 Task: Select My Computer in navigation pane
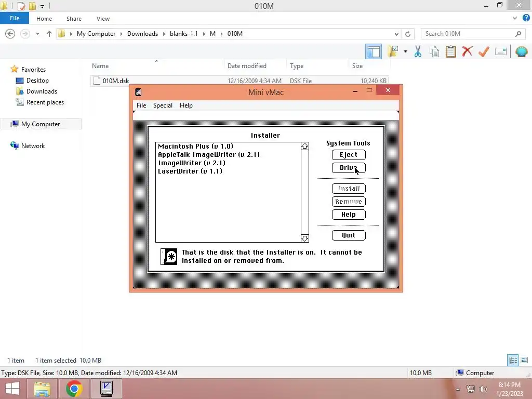41,124
